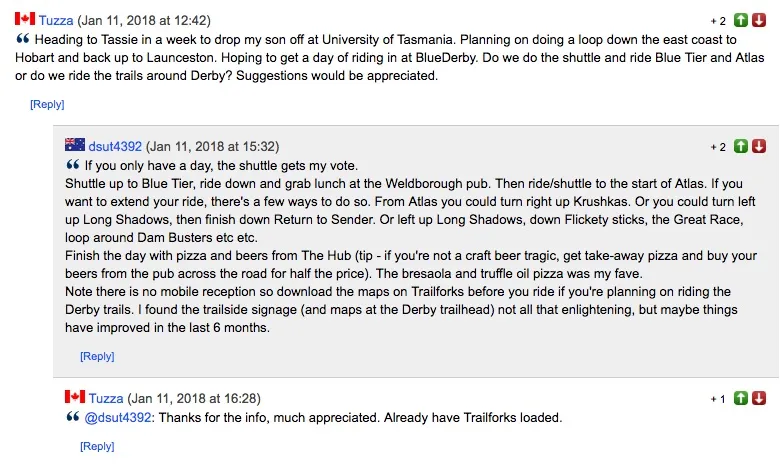
Task: Click the Canadian flag on the top comment
Action: (25, 19)
